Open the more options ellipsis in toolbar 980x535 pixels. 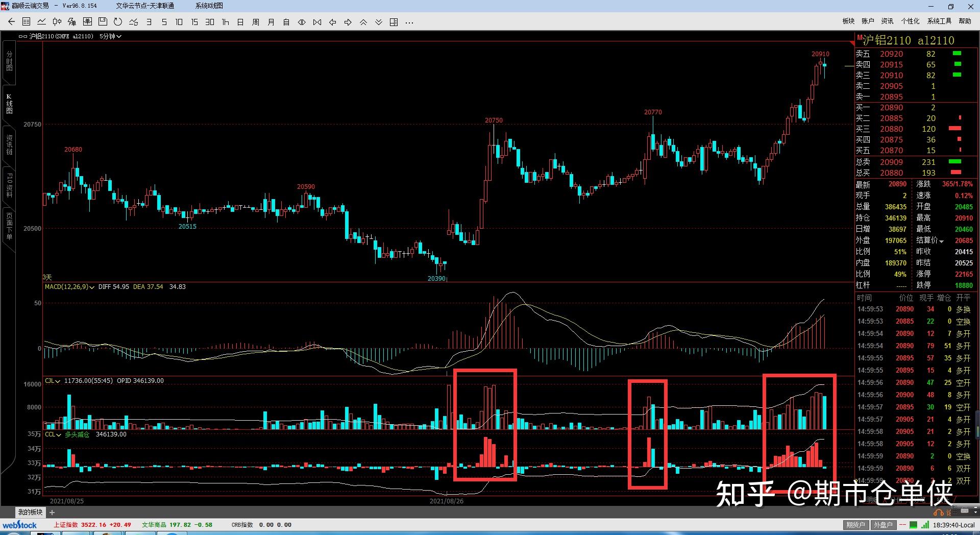click(409, 22)
